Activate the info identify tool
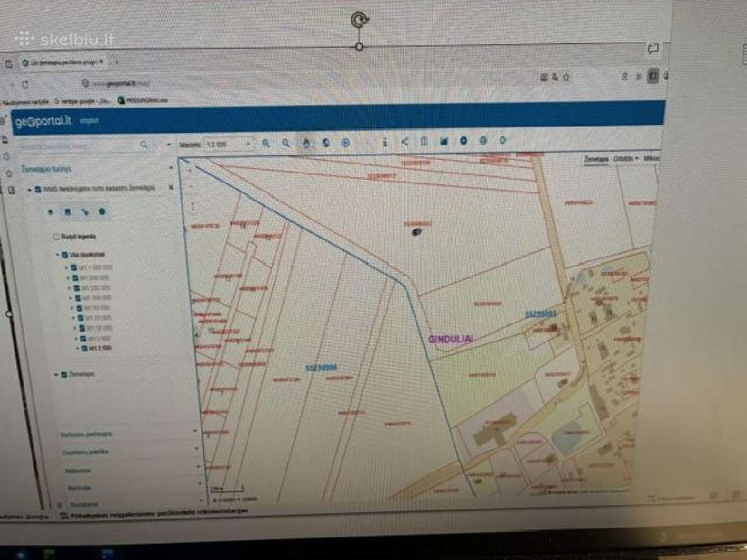 (x=385, y=142)
